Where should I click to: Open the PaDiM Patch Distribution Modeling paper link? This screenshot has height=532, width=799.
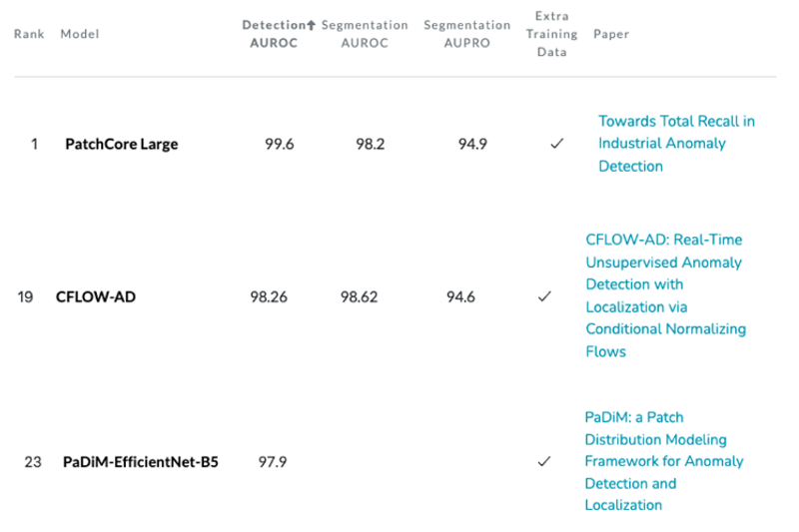pos(664,461)
